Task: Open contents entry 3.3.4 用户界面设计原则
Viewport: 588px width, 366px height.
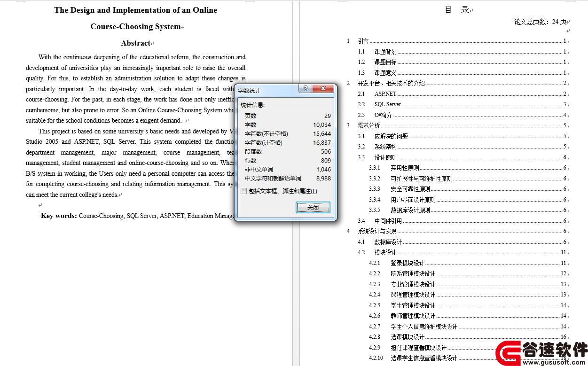Action: [x=468, y=200]
